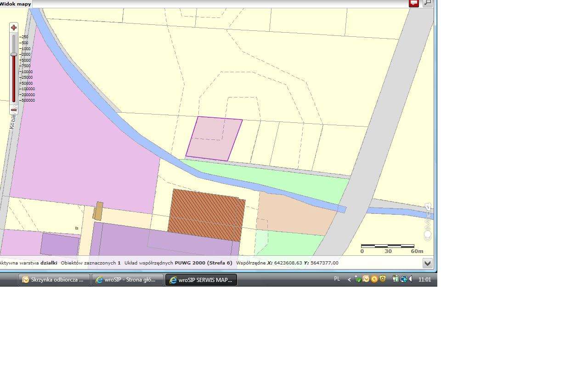
Task: Click the red minus zoom-out button
Action: 14,110
